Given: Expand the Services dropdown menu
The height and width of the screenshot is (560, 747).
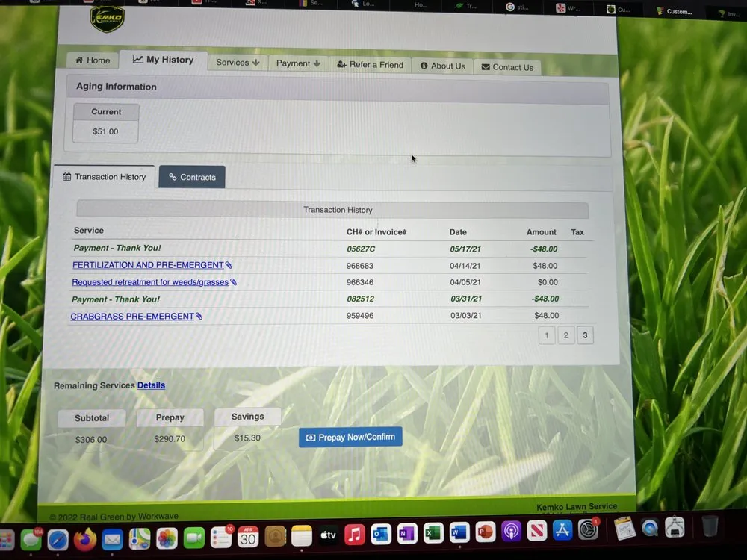Looking at the screenshot, I should pos(238,63).
